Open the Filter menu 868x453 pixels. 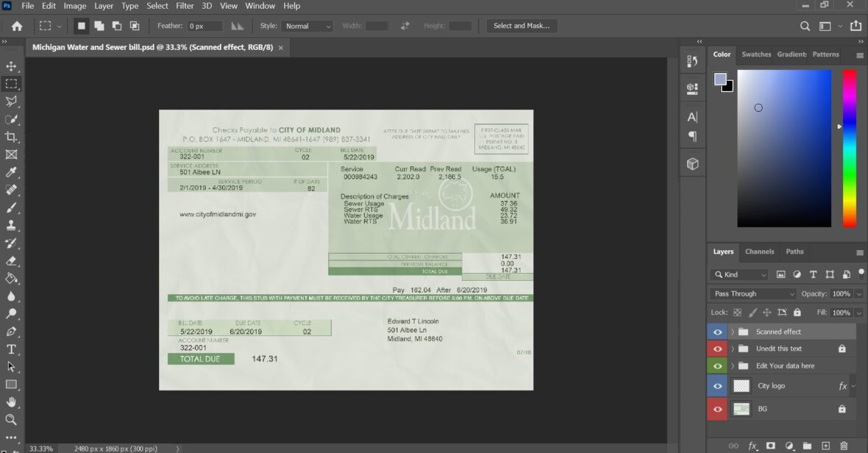click(x=185, y=6)
